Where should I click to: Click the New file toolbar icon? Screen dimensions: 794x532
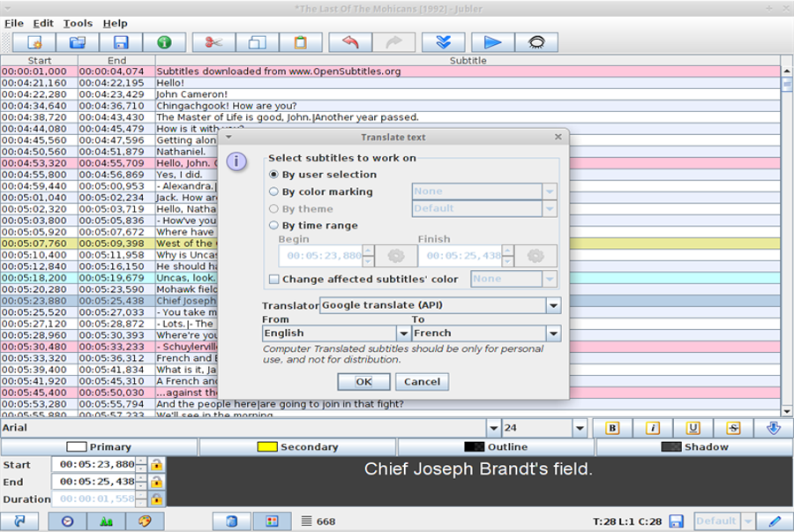[x=34, y=42]
